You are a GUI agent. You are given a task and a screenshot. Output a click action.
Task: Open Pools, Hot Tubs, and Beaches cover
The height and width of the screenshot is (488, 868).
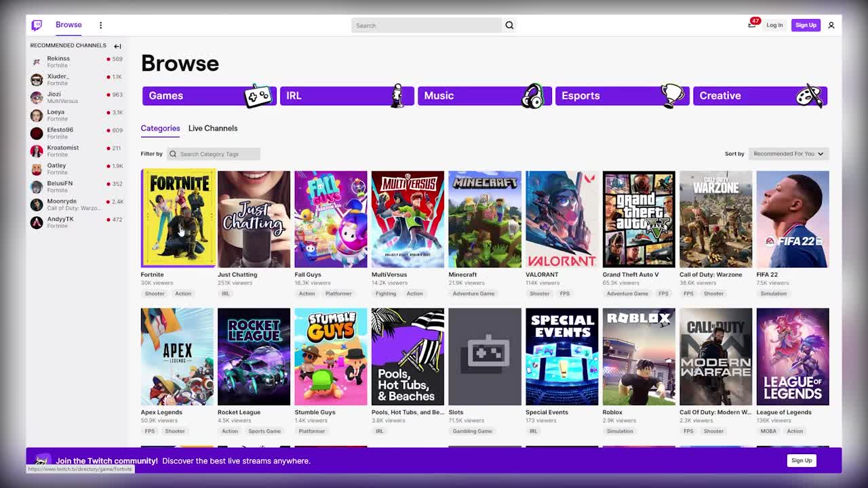click(x=408, y=357)
